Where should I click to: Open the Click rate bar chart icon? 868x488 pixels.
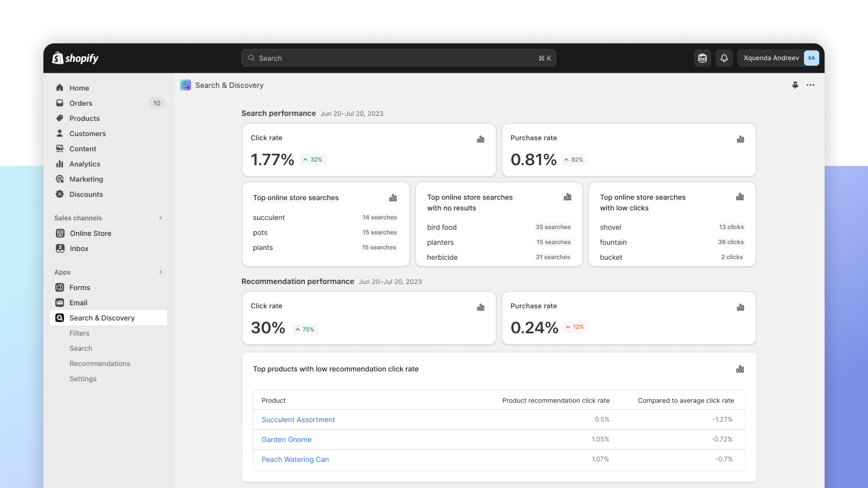pyautogui.click(x=480, y=139)
